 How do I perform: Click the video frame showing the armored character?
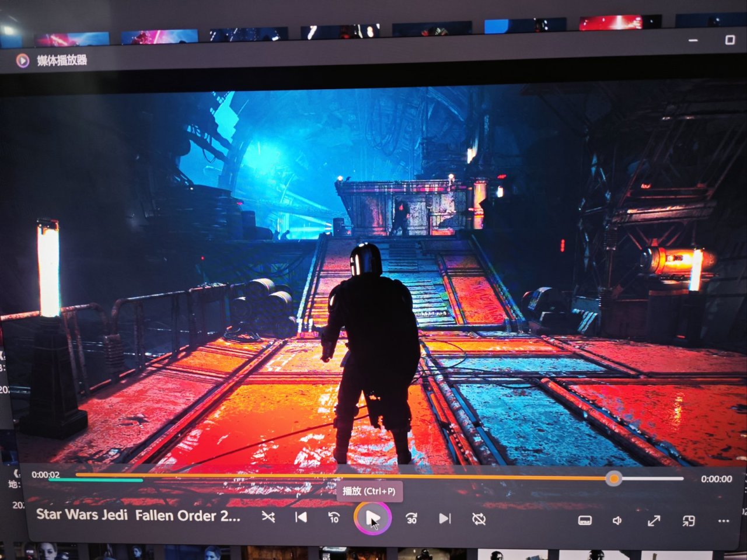(373, 280)
